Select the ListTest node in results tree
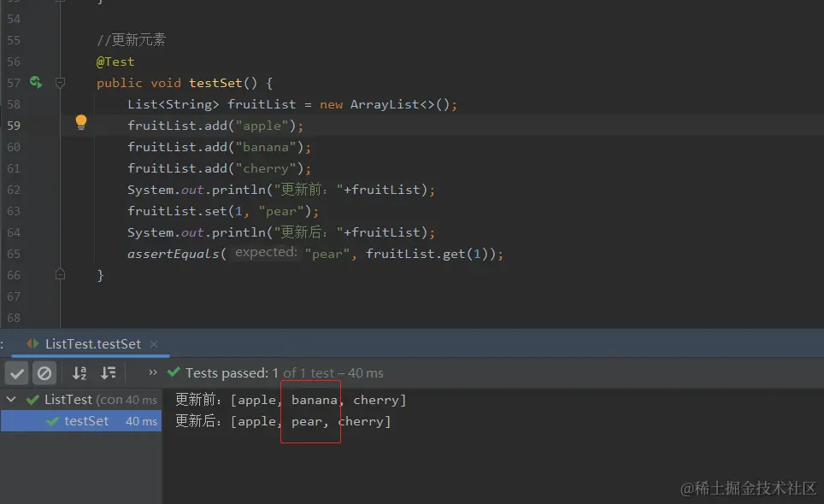This screenshot has width=824, height=504. click(81, 400)
